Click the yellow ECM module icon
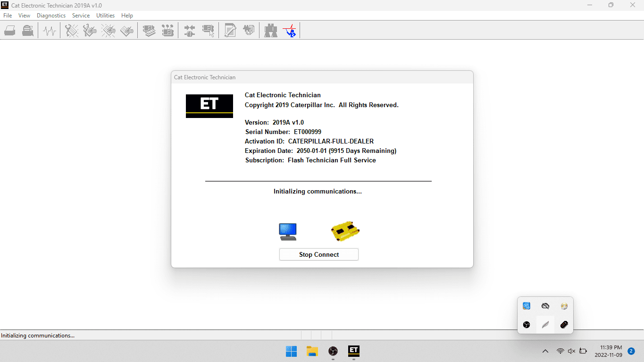The width and height of the screenshot is (644, 362). [x=345, y=231]
